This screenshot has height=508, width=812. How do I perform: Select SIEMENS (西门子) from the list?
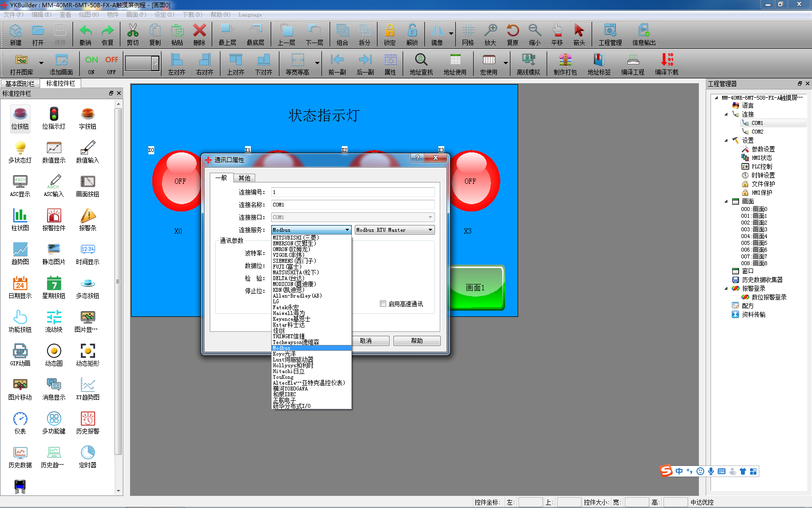tap(294, 261)
